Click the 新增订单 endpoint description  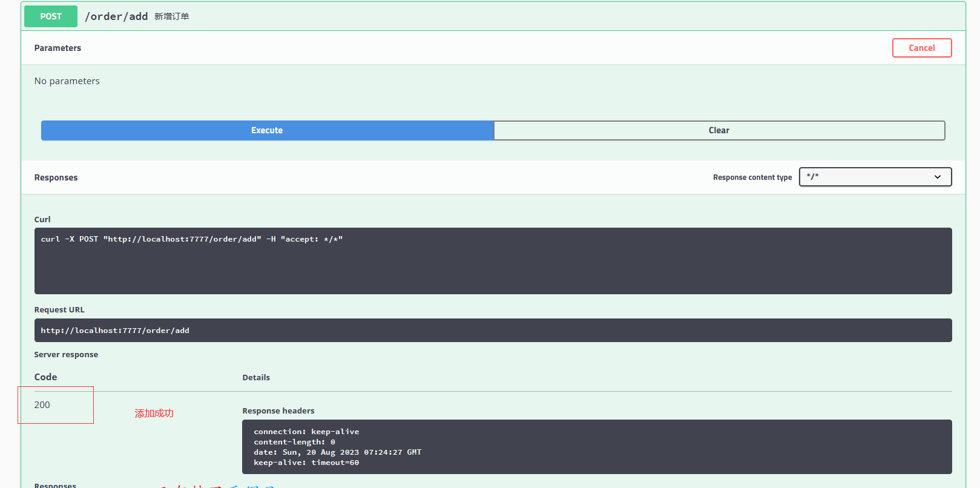point(172,16)
